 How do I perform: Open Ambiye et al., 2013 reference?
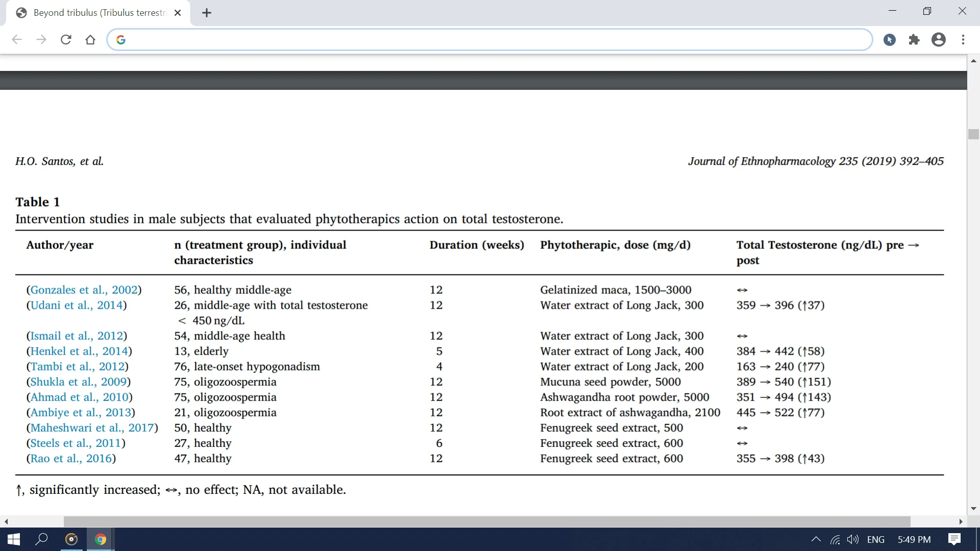(x=81, y=412)
